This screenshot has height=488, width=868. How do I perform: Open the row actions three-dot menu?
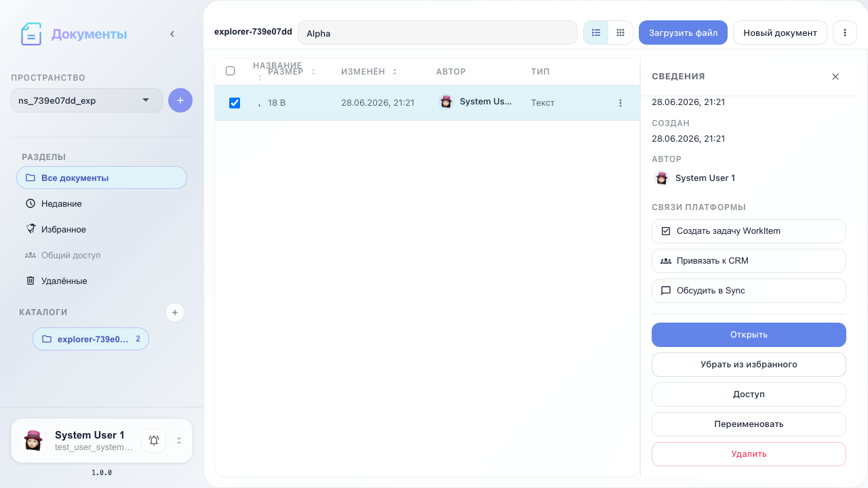[620, 103]
